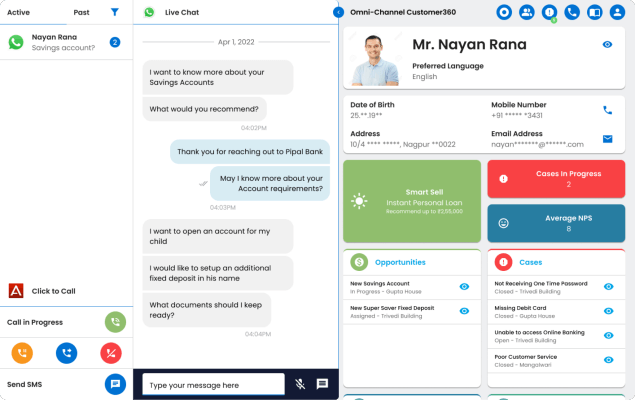
Task: Select the Click to Call label
Action: point(53,291)
